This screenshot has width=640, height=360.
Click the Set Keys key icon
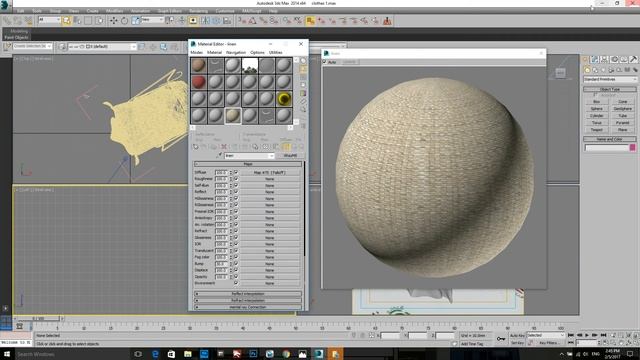point(501,339)
